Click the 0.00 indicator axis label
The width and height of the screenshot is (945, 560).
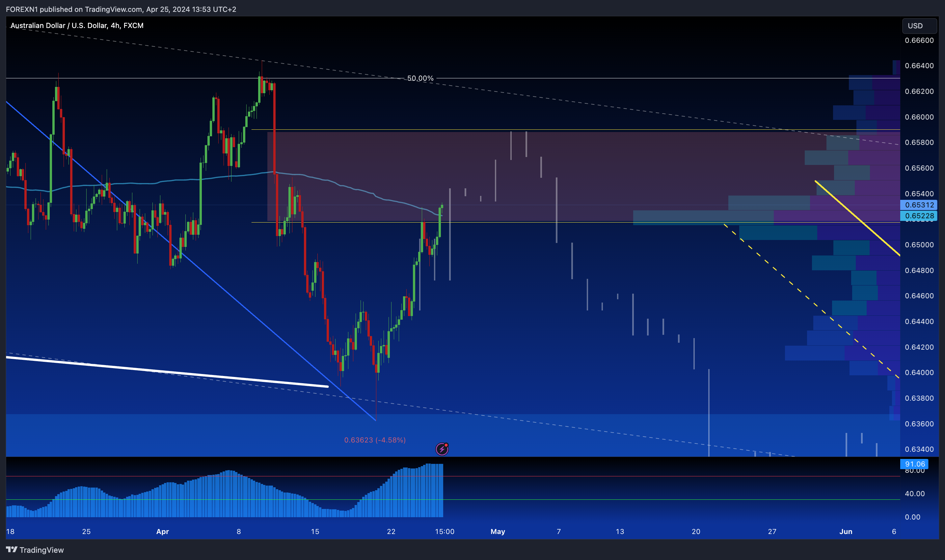click(912, 517)
